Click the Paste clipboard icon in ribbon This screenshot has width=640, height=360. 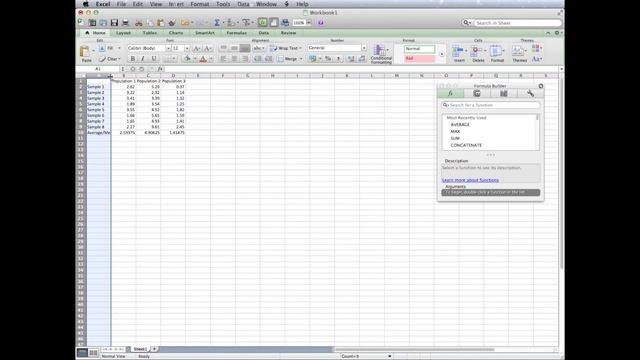(x=85, y=52)
